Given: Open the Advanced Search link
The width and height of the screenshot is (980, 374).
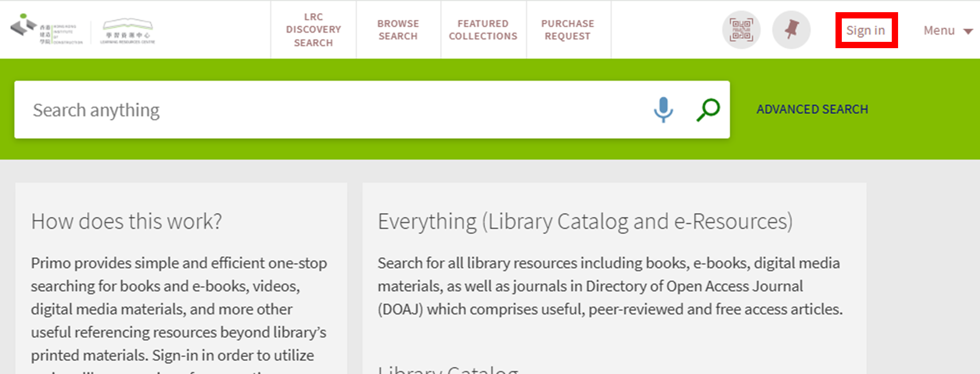Looking at the screenshot, I should click(812, 109).
